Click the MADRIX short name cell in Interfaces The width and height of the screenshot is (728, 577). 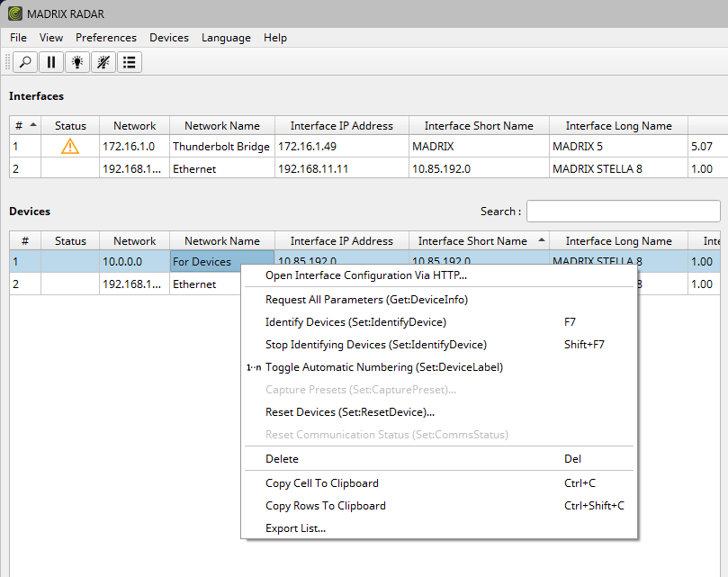coord(479,147)
